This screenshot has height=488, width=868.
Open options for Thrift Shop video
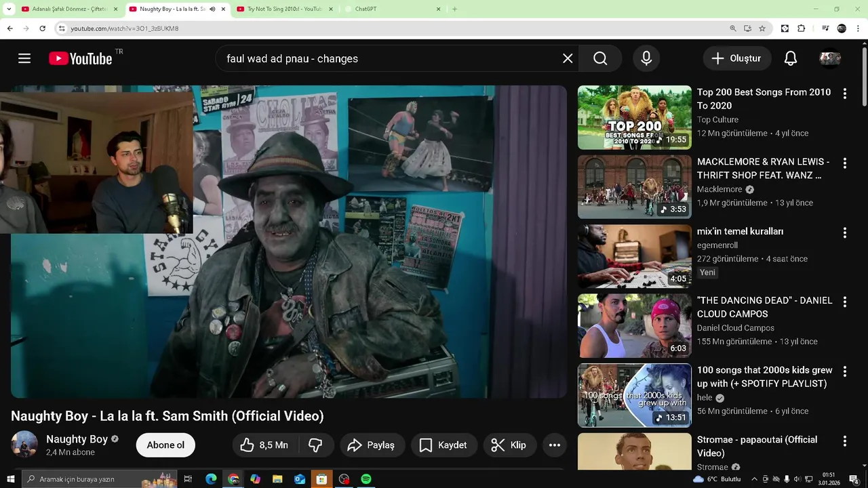(845, 163)
